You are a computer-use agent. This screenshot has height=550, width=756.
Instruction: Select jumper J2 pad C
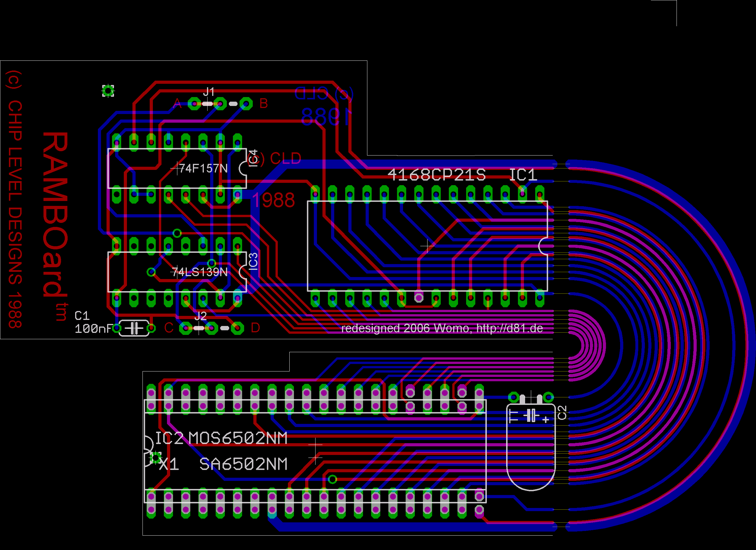tap(185, 328)
